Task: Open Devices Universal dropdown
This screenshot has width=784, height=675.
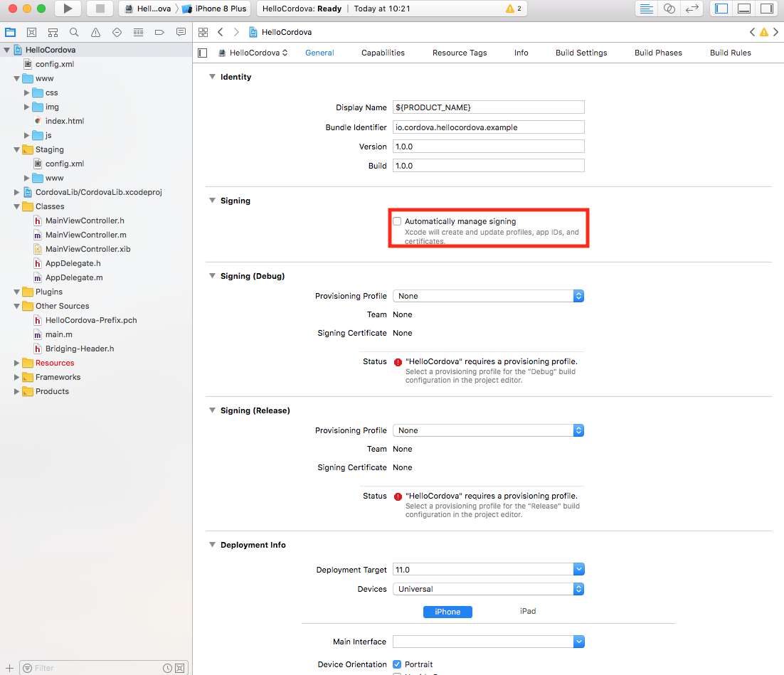Action: coord(489,589)
